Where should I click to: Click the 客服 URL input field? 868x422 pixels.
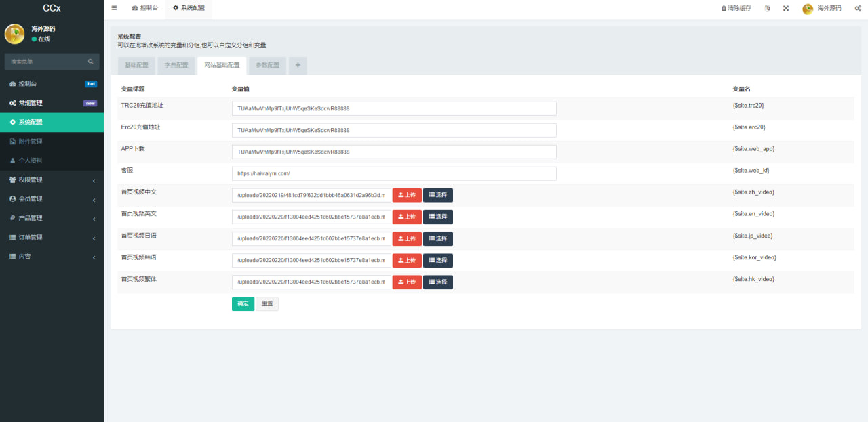[393, 173]
